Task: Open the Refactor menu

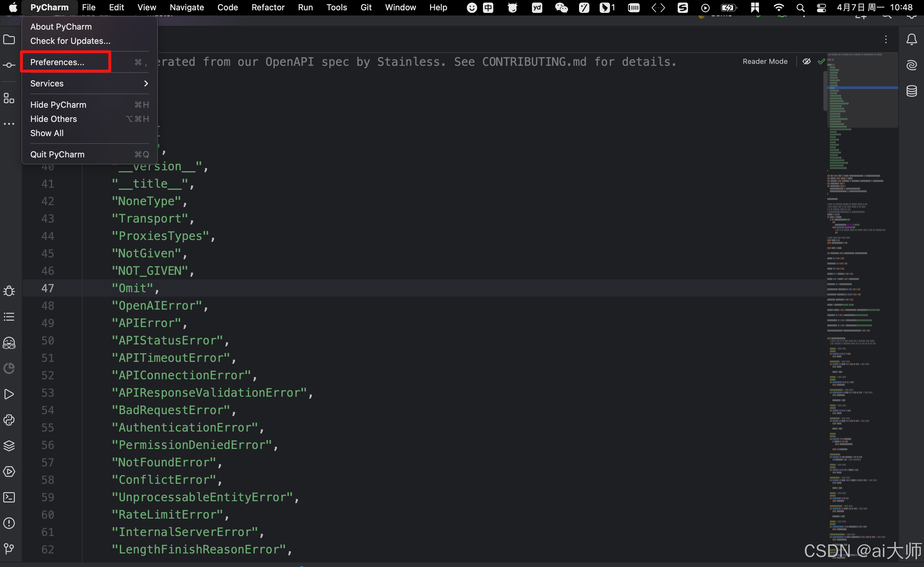Action: tap(268, 7)
